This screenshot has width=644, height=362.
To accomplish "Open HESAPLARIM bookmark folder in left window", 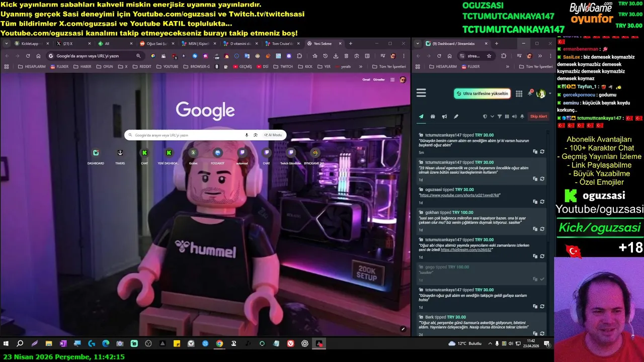I will click(x=31, y=66).
